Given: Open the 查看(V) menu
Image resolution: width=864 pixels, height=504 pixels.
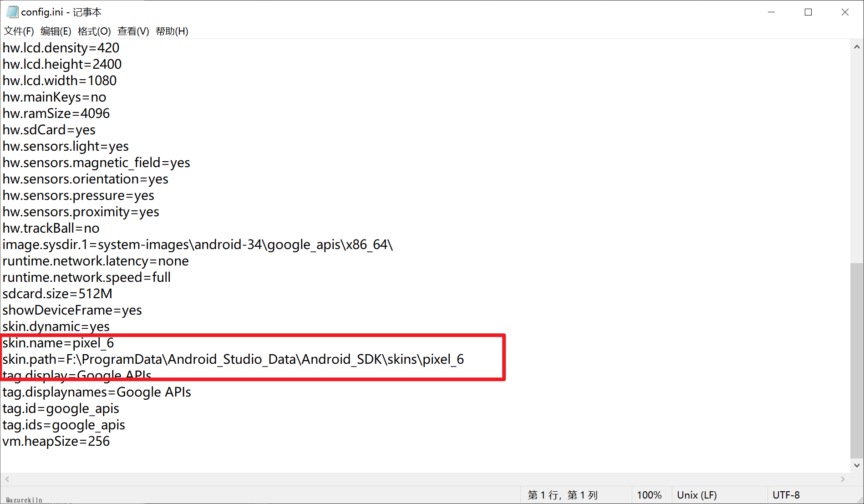Looking at the screenshot, I should 133,31.
